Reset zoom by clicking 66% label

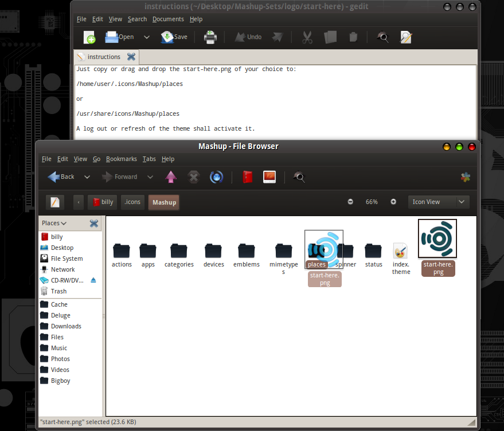coord(372,202)
